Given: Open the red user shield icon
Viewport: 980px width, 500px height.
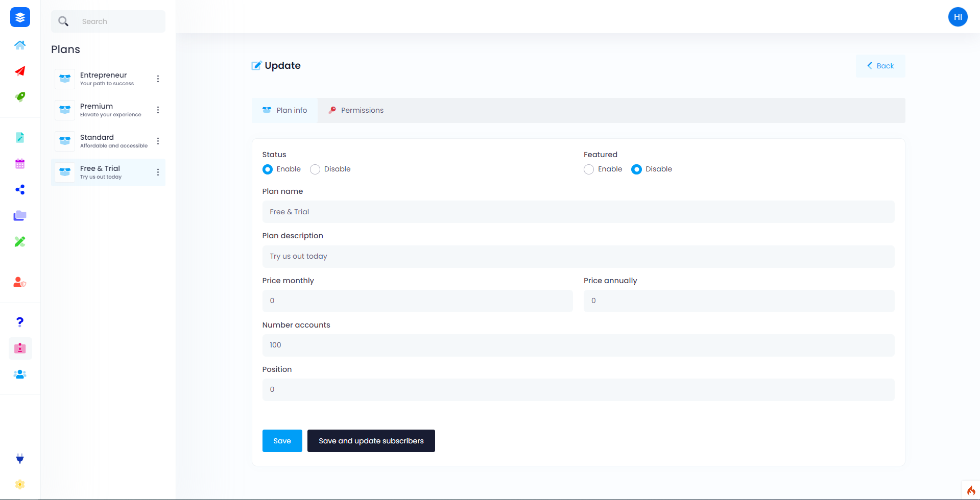Looking at the screenshot, I should pyautogui.click(x=20, y=282).
